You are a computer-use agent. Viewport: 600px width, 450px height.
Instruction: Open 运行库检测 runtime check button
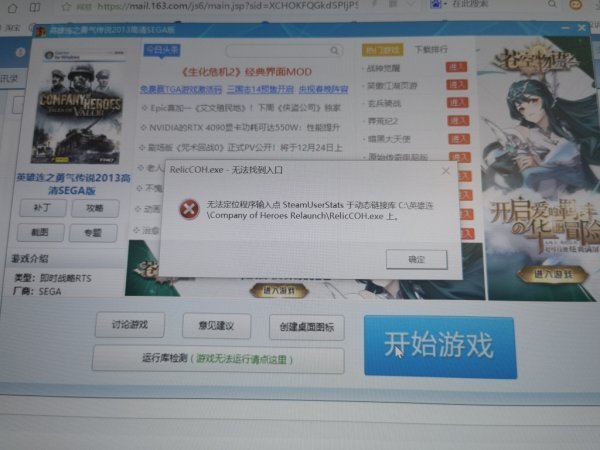pos(218,359)
